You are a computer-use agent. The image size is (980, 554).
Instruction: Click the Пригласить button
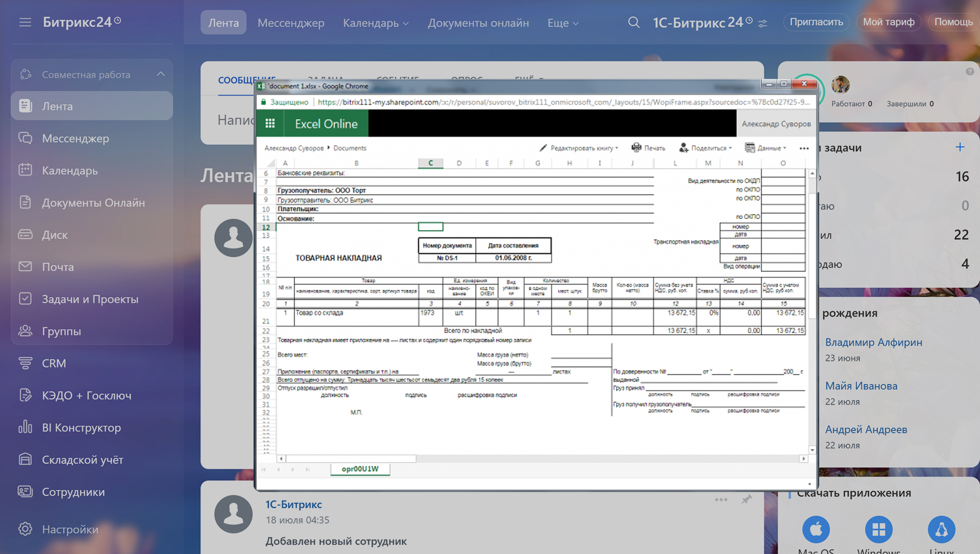point(816,22)
